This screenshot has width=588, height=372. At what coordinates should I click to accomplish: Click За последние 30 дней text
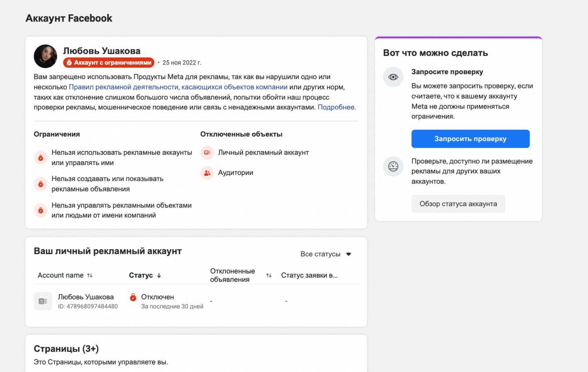[x=172, y=306]
